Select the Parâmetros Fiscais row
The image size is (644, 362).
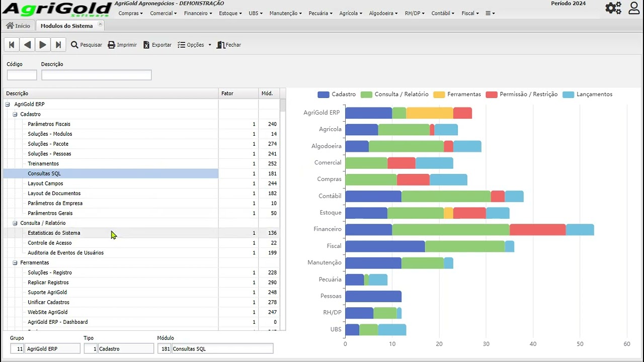(x=141, y=124)
